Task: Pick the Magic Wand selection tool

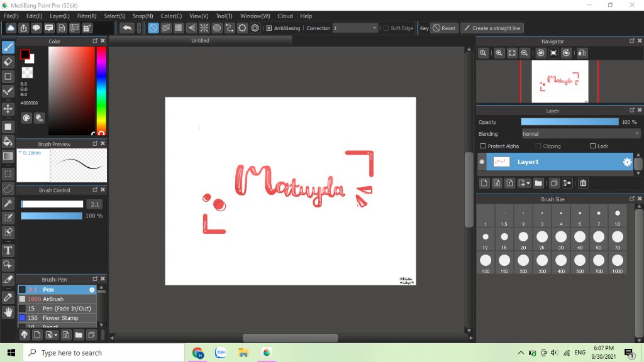Action: (8, 203)
